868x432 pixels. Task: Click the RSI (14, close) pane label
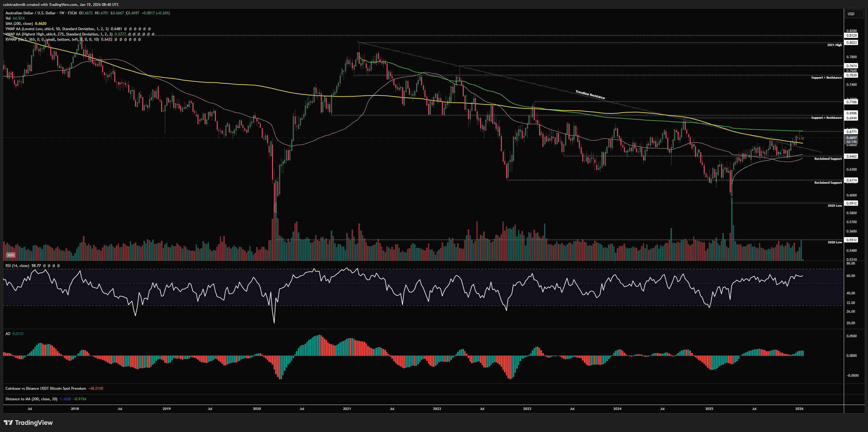17,266
